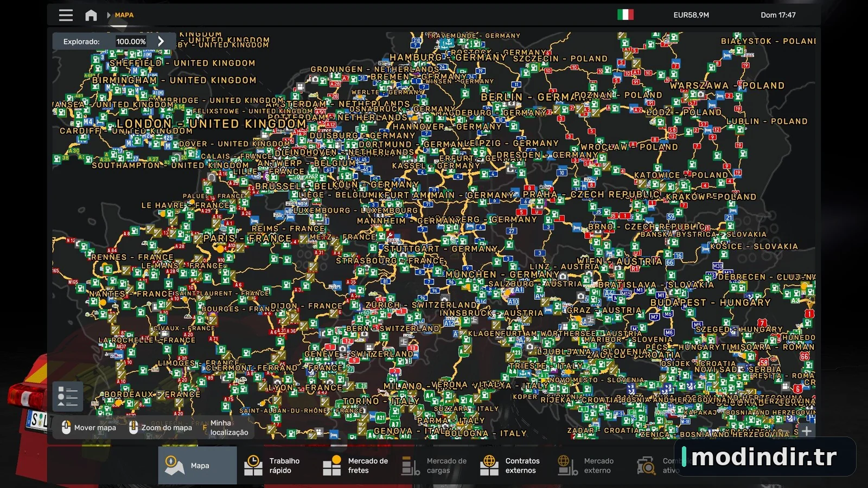Open the map legend list icon
868x488 pixels.
[68, 396]
